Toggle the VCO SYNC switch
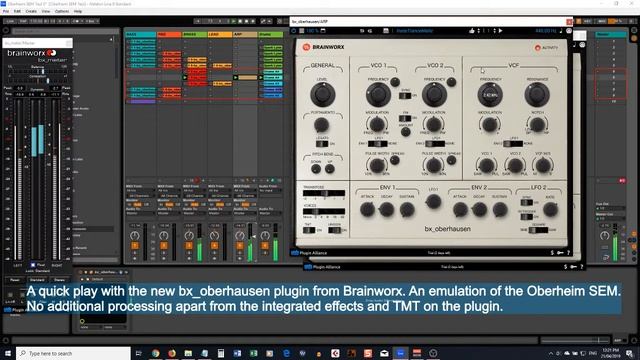640x360 pixels. [405, 96]
